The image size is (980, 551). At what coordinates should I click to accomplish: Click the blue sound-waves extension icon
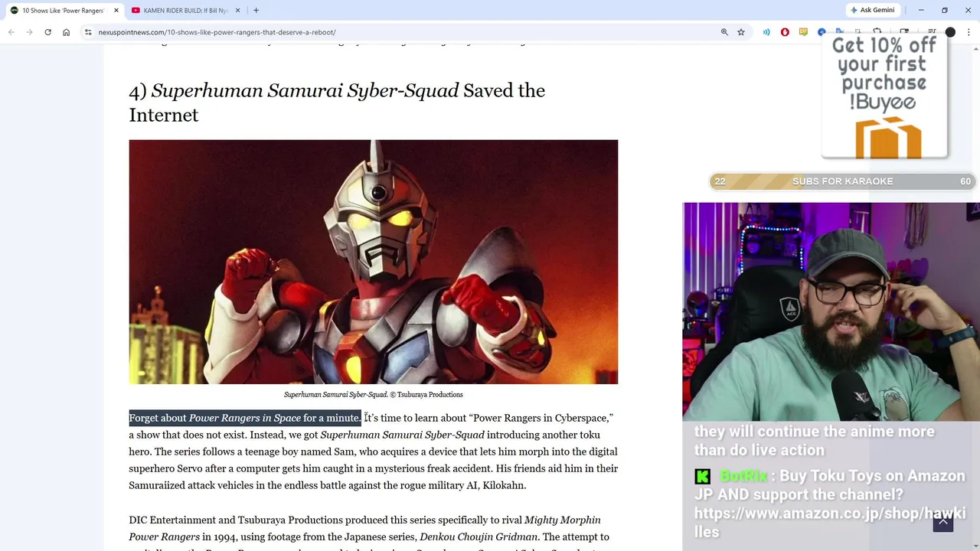(766, 32)
